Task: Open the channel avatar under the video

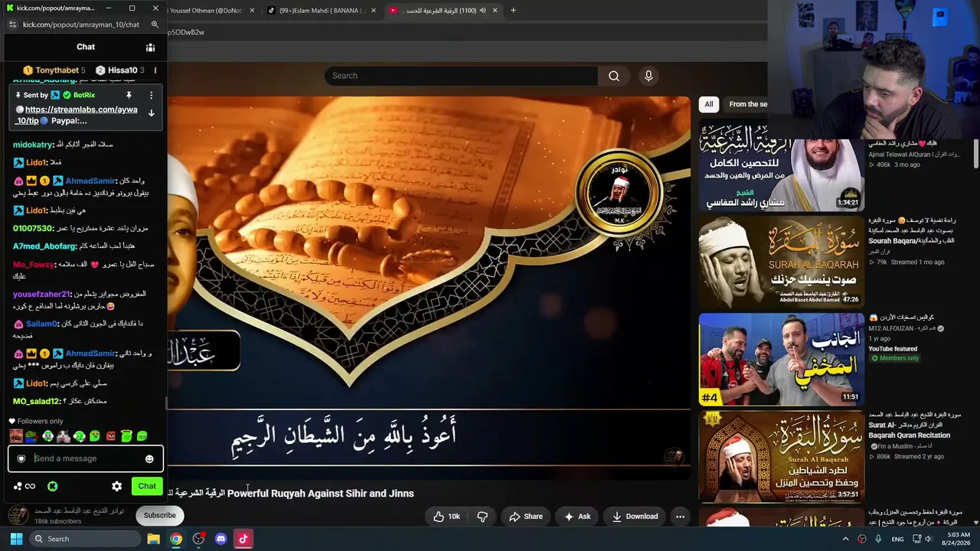Action: click(x=18, y=515)
